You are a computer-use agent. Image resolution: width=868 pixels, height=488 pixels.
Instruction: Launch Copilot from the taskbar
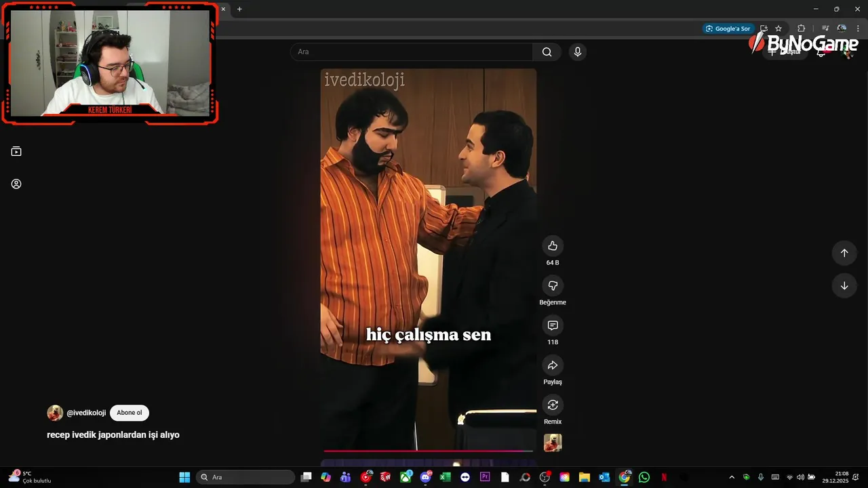point(326,477)
